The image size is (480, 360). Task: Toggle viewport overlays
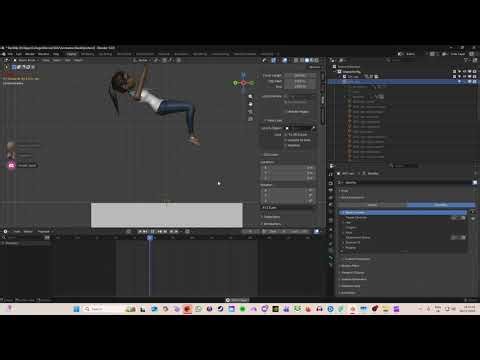(285, 60)
